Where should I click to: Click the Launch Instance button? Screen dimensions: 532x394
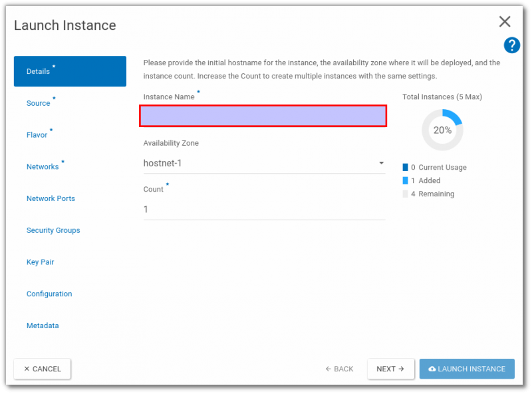tap(467, 369)
